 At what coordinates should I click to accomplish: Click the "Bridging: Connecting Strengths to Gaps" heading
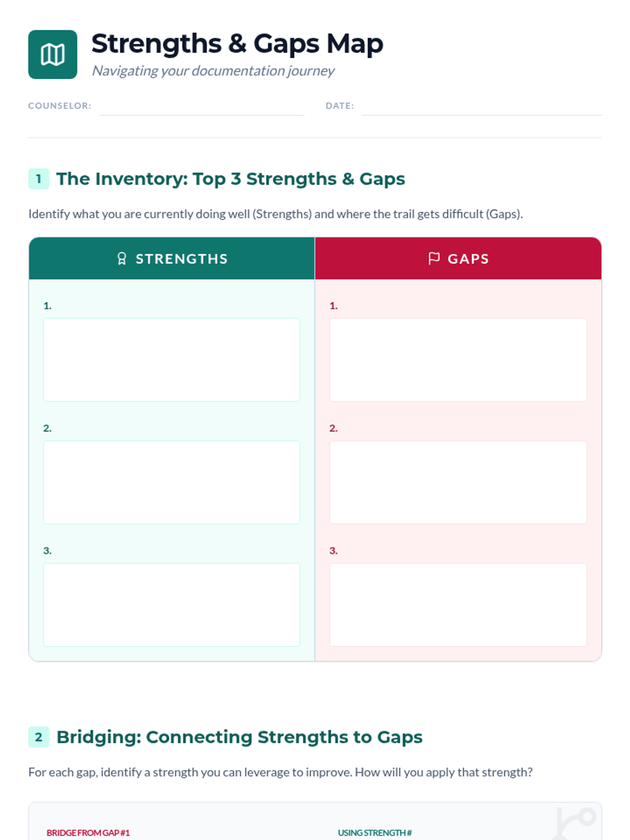[239, 737]
